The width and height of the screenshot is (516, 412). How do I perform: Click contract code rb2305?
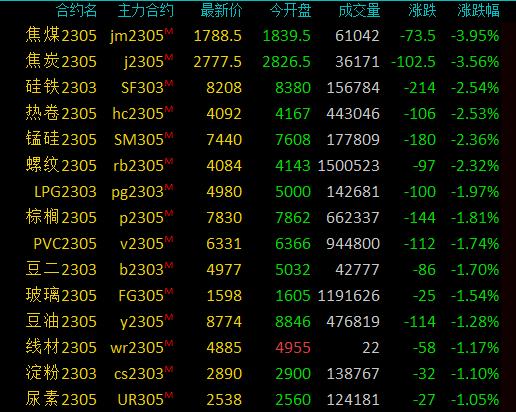pos(138,166)
